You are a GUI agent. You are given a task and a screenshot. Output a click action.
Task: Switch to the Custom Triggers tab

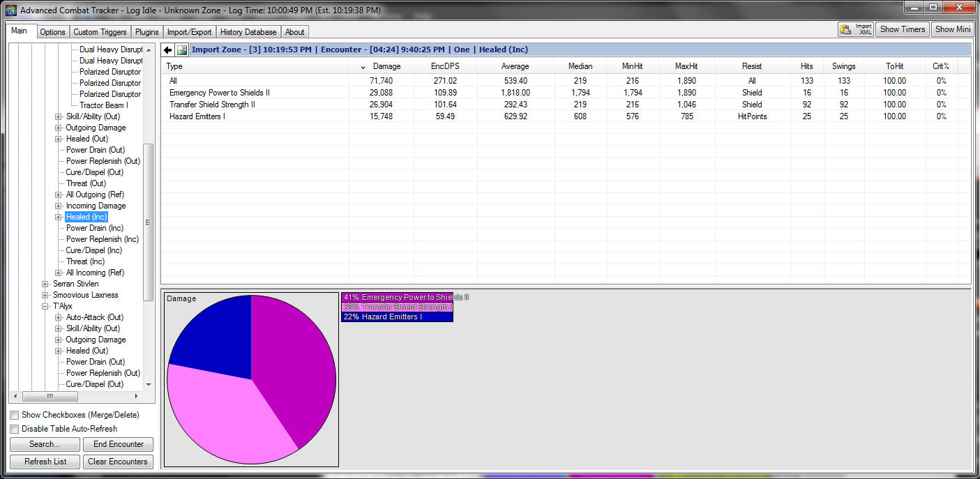click(100, 32)
